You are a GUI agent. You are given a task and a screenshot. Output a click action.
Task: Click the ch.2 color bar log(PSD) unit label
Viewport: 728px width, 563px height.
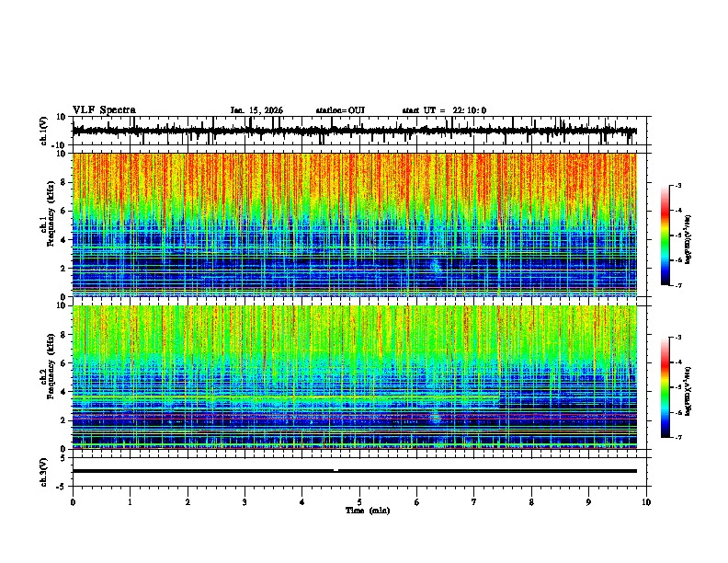pyautogui.click(x=688, y=391)
